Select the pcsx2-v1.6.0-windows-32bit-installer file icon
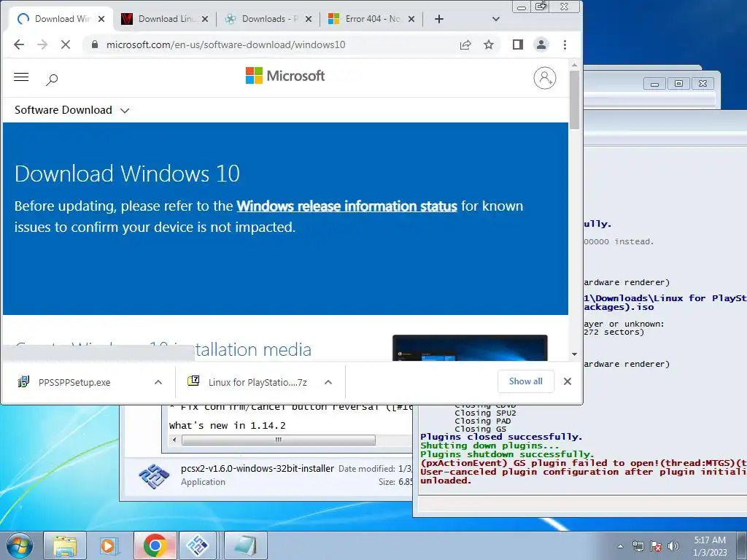The height and width of the screenshot is (560, 747). 153,475
